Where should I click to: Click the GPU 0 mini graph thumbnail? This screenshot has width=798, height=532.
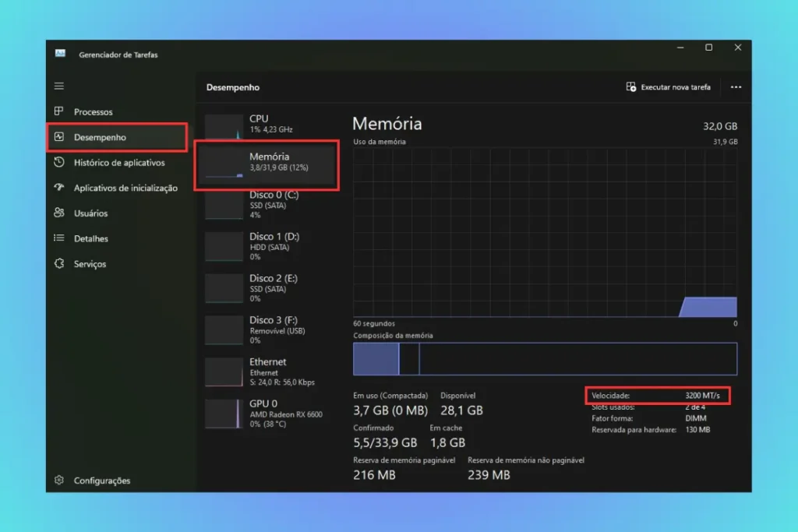[224, 414]
